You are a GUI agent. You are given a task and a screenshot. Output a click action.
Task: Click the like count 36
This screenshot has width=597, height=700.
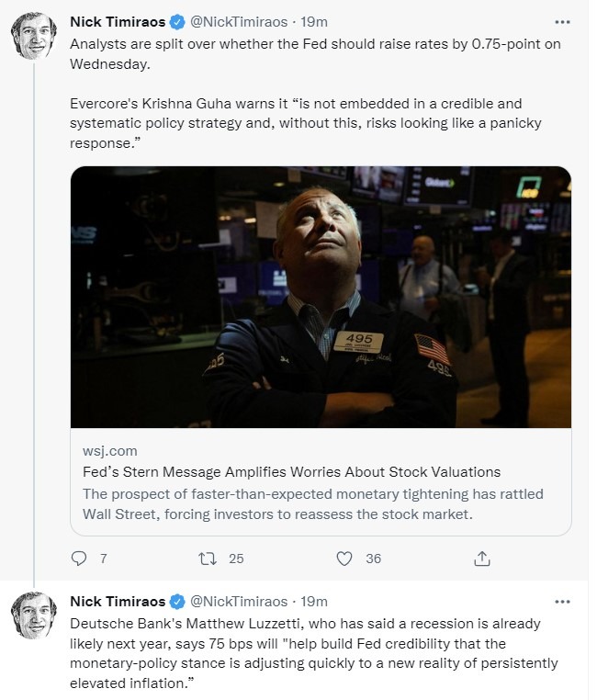(x=373, y=558)
